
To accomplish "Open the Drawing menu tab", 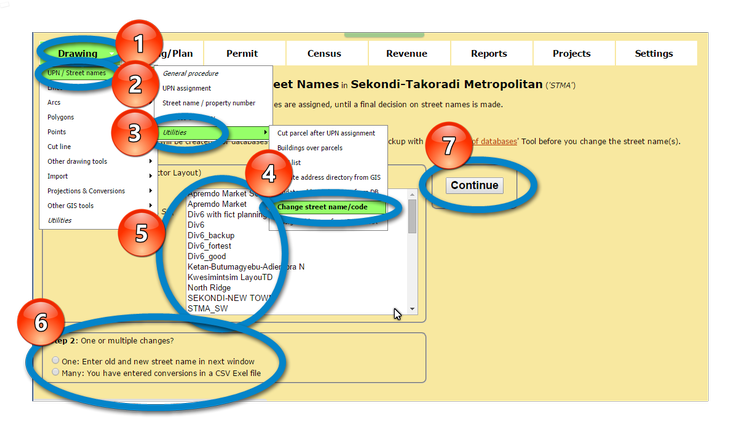I will [x=78, y=53].
